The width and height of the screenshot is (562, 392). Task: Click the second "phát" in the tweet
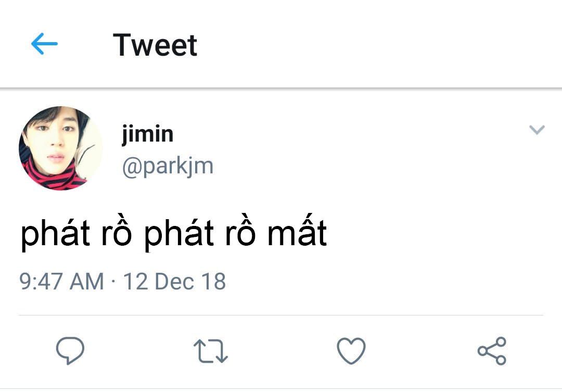pyautogui.click(x=179, y=234)
